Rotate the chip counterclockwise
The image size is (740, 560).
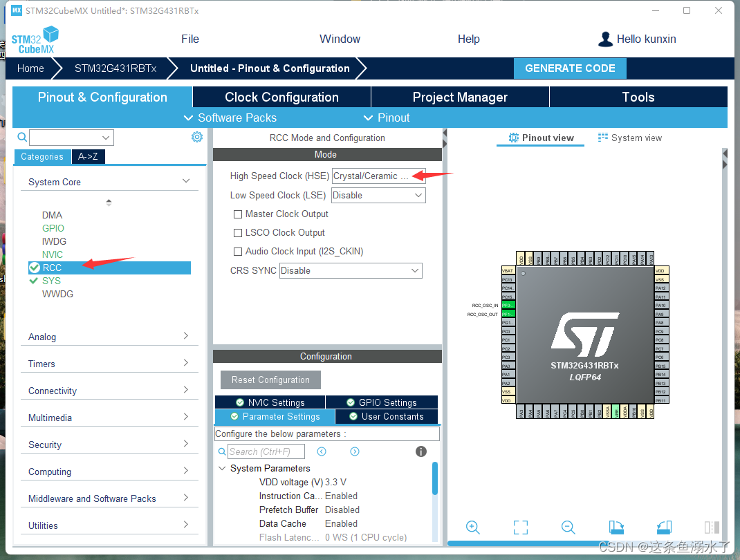pos(663,527)
